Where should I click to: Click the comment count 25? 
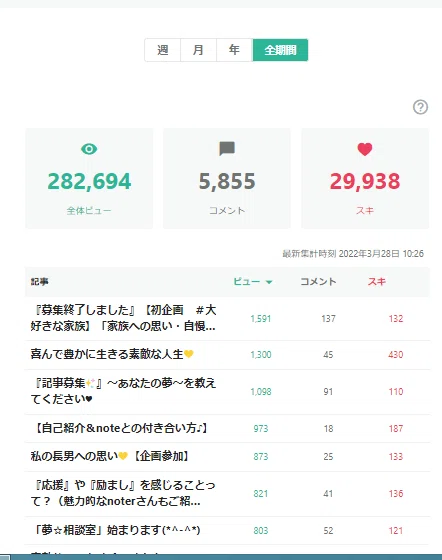328,456
